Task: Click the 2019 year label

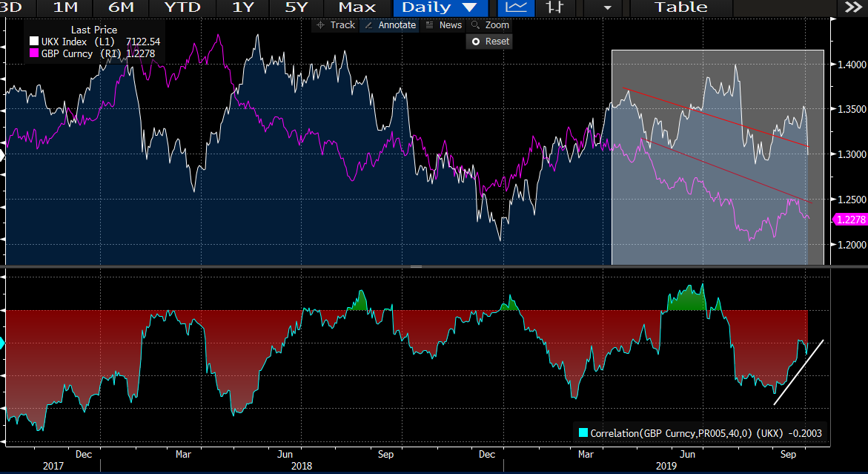Action: pyautogui.click(x=666, y=466)
